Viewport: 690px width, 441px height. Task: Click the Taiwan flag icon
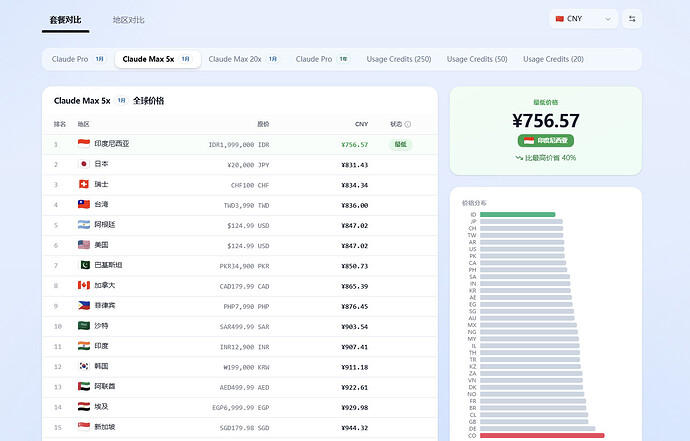point(84,204)
